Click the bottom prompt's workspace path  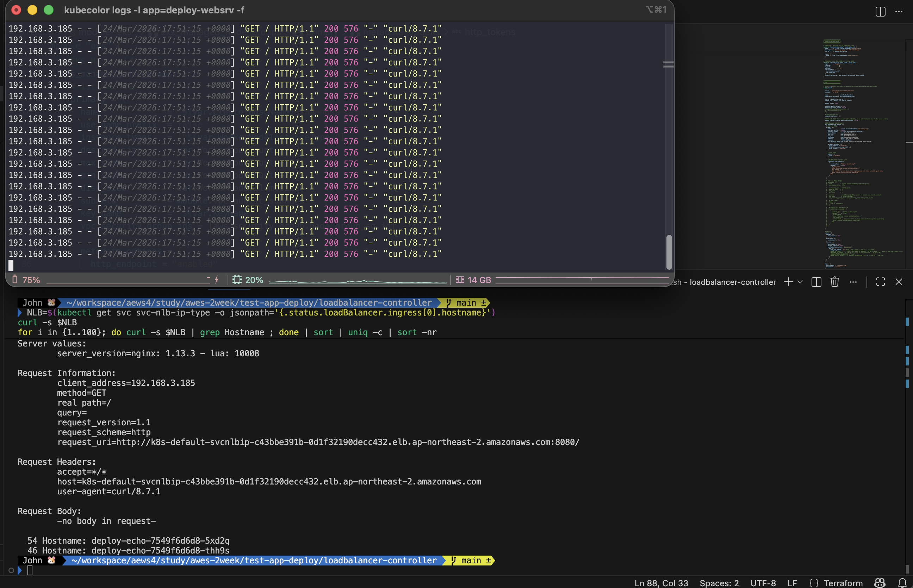pos(254,561)
